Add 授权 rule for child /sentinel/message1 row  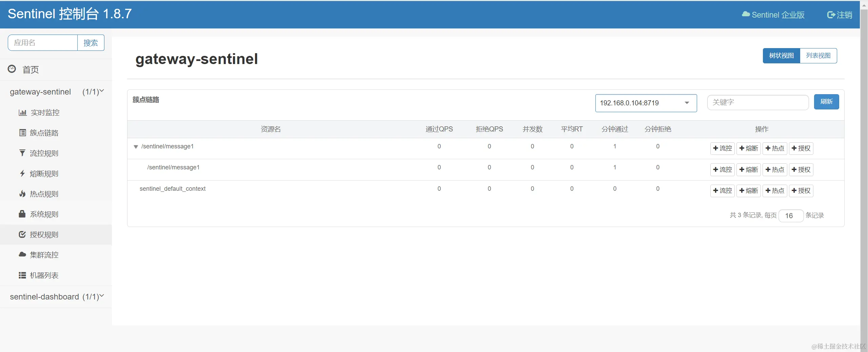click(x=801, y=169)
